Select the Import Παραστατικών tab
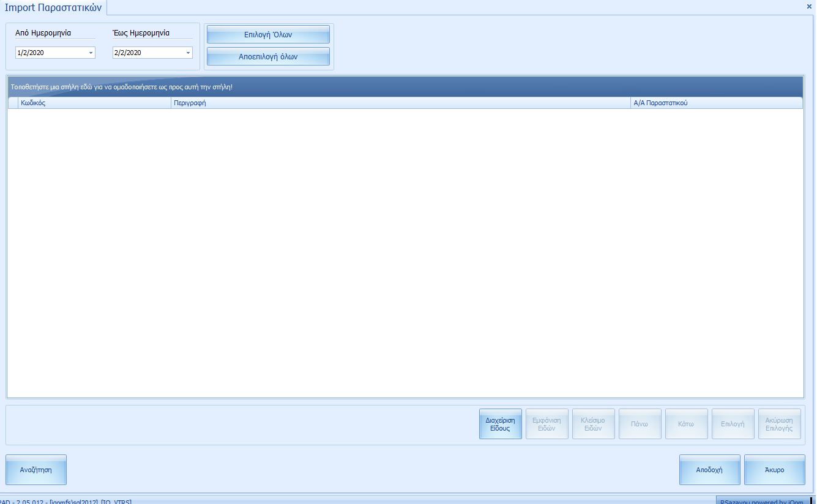The image size is (817, 504). [53, 8]
